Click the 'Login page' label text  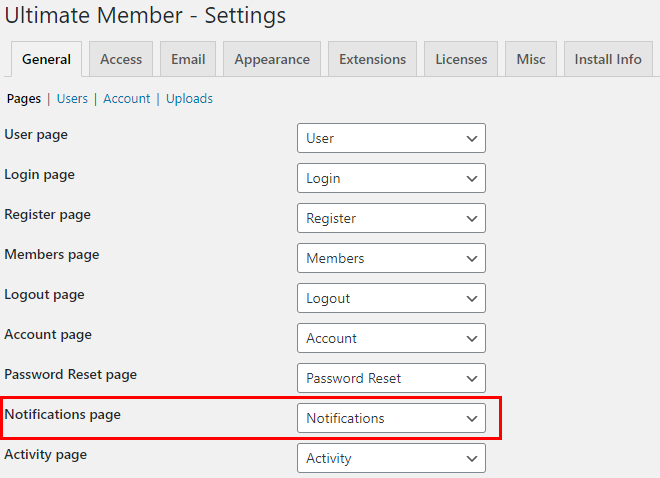click(x=40, y=175)
